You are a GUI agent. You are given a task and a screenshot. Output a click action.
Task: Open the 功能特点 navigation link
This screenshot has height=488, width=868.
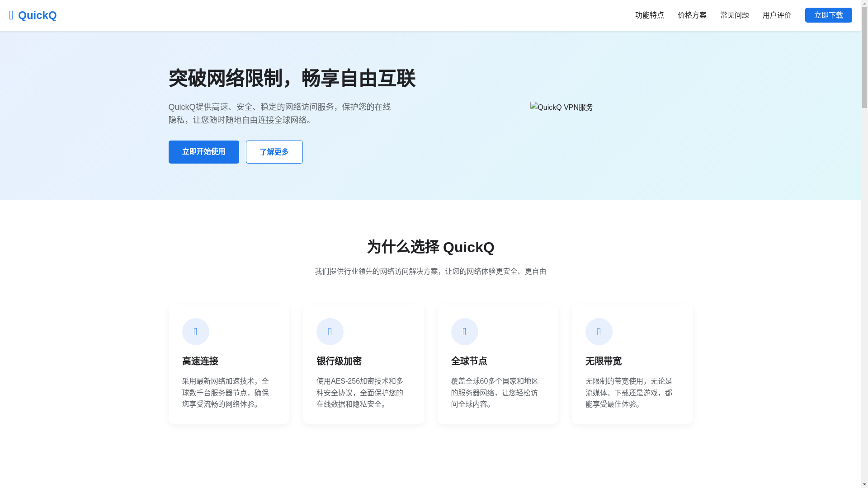[x=649, y=15]
